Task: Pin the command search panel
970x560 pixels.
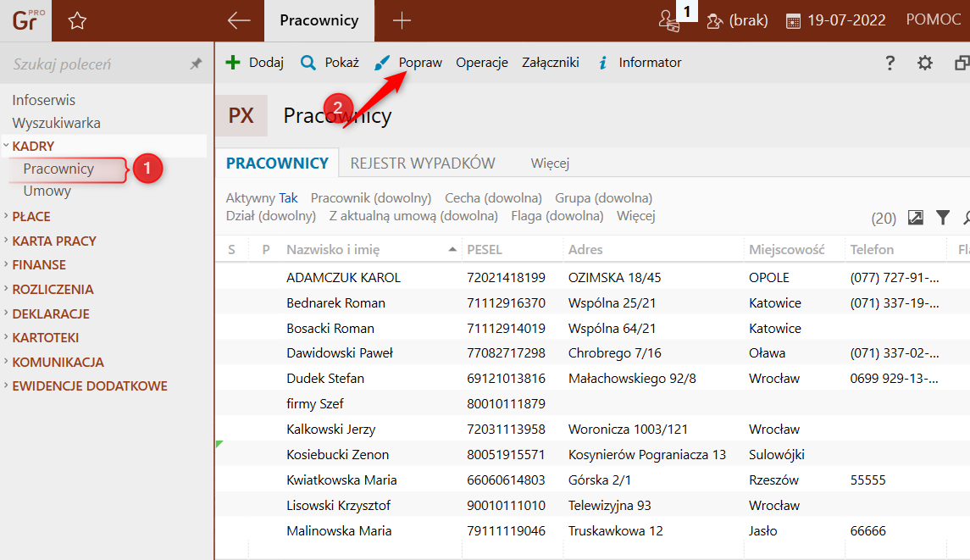Action: (196, 63)
